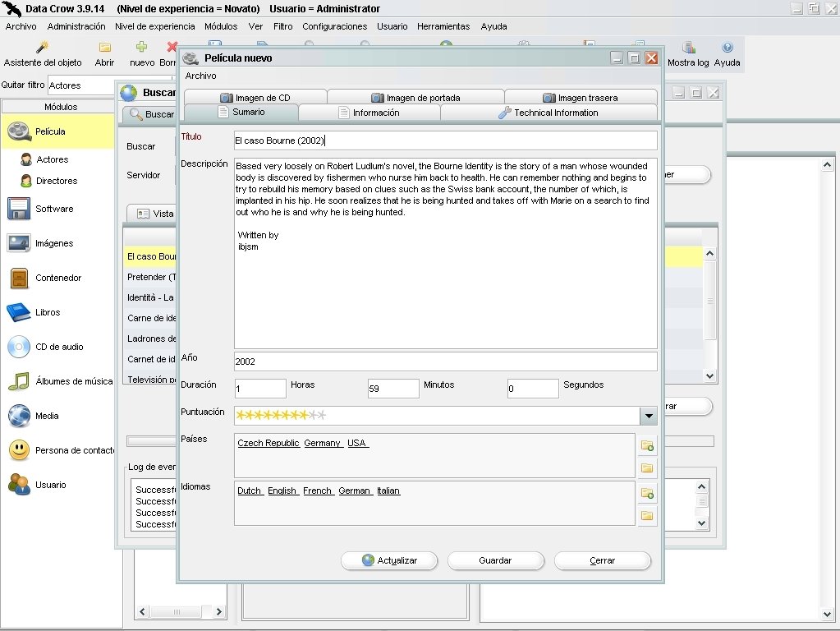
Task: Select the Persona de contacto module
Action: click(x=61, y=450)
